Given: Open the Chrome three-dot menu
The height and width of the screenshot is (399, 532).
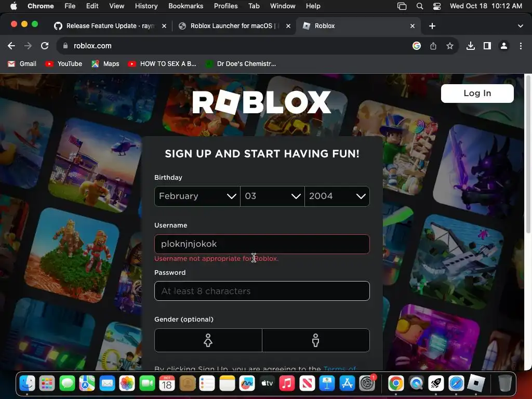Looking at the screenshot, I should point(521,46).
